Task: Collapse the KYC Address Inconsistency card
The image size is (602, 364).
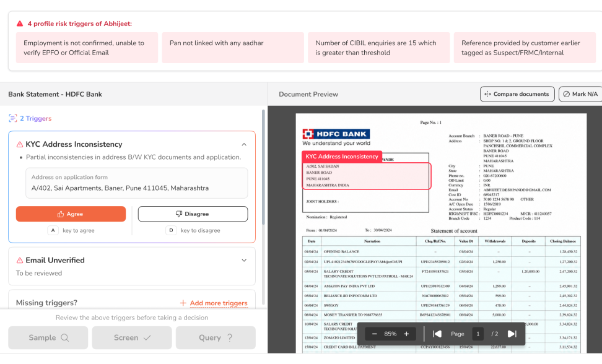Action: click(x=244, y=145)
